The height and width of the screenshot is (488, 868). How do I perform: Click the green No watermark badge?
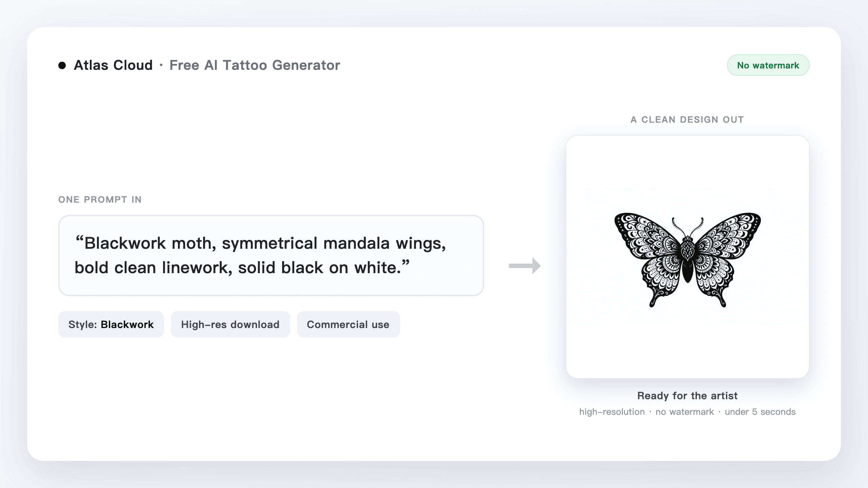768,65
